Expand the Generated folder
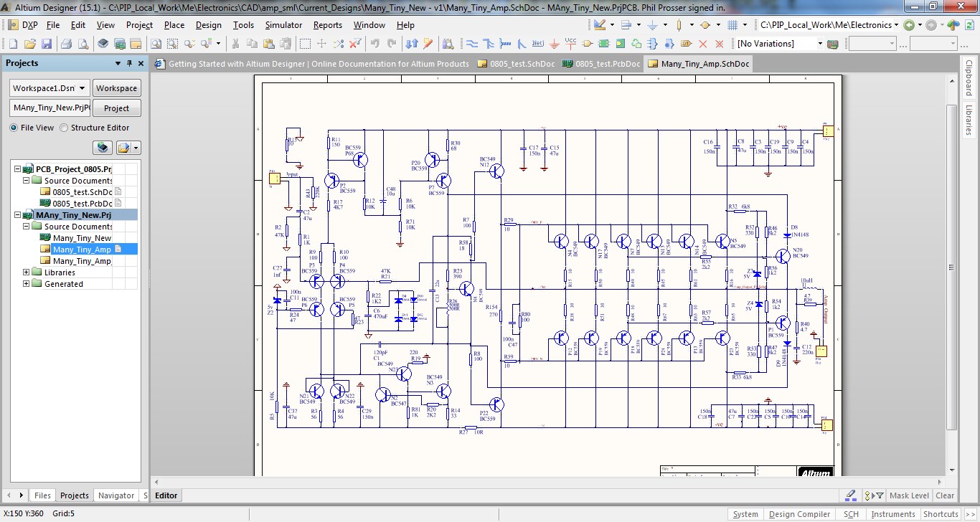The image size is (980, 522). (27, 284)
